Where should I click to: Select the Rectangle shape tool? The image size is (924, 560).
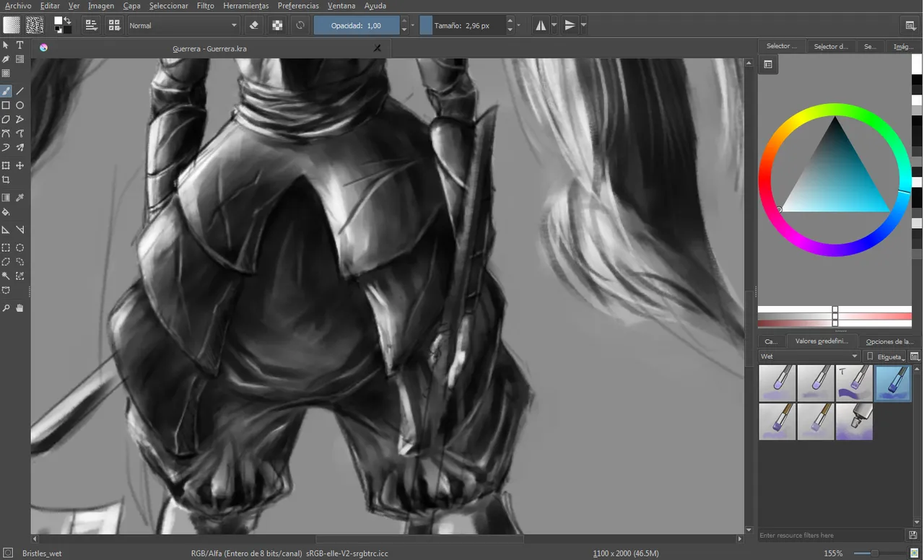pos(6,105)
